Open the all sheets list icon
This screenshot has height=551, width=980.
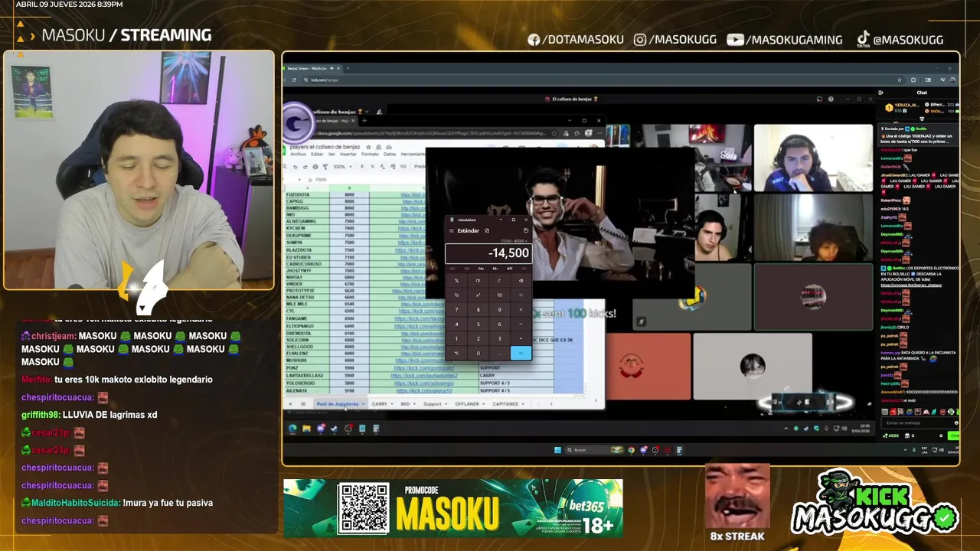coord(303,404)
